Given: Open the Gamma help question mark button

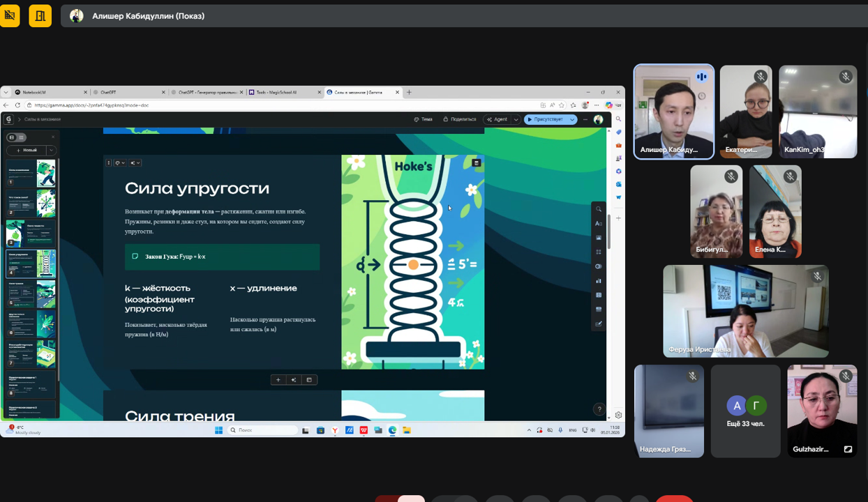Looking at the screenshot, I should [599, 409].
